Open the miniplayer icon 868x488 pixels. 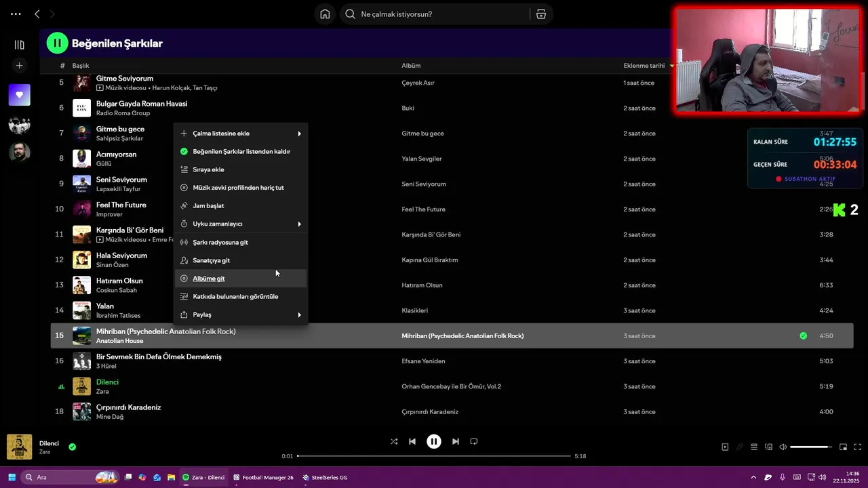843,447
